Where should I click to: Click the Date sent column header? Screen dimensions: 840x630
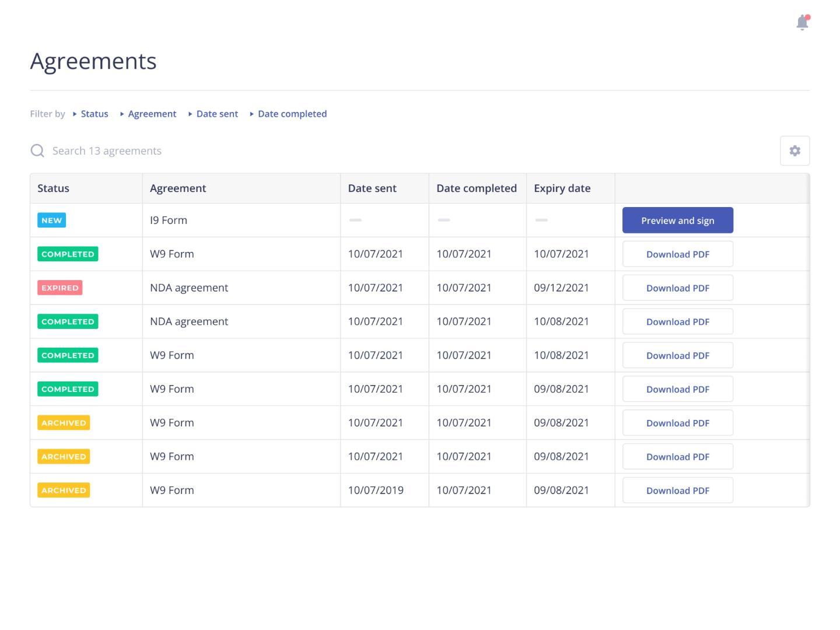click(372, 188)
